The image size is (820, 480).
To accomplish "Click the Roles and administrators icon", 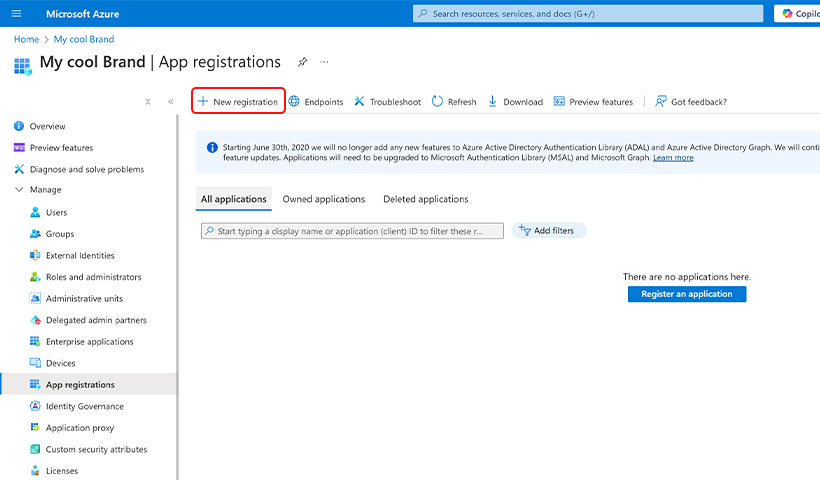I will coord(35,277).
